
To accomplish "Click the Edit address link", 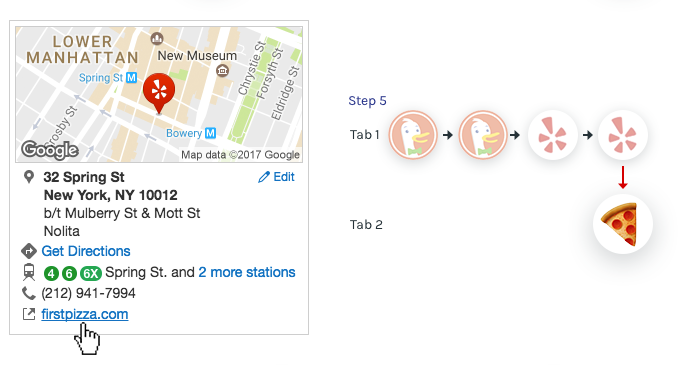I will point(276,177).
